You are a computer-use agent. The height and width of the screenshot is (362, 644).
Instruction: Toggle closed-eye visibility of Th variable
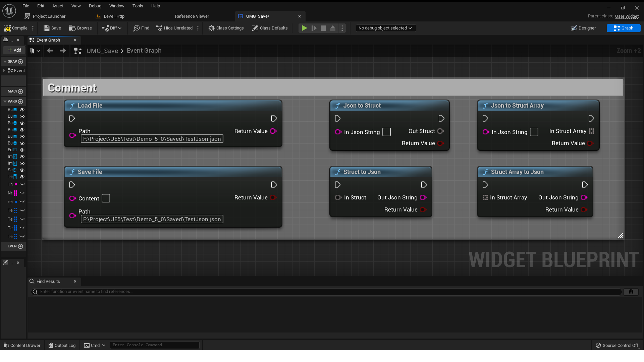(22, 184)
